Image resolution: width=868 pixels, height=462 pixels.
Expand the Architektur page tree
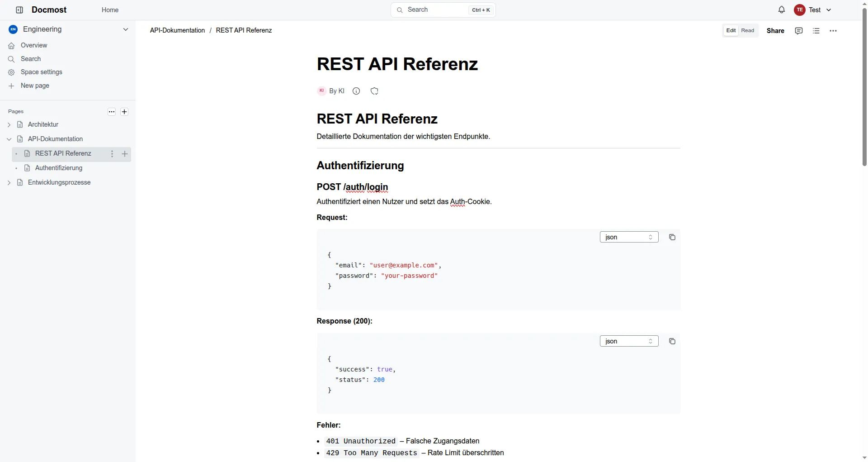(x=9, y=124)
